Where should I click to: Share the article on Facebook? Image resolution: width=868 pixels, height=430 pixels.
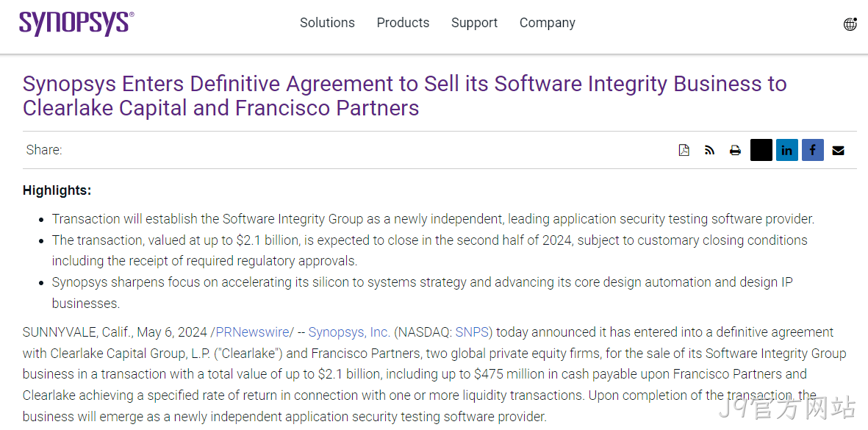tap(813, 150)
